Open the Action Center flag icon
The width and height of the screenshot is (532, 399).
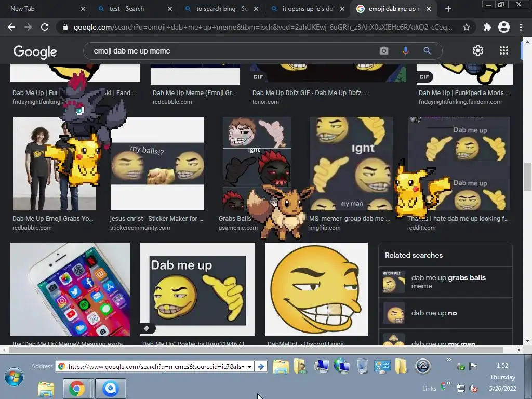click(x=473, y=366)
